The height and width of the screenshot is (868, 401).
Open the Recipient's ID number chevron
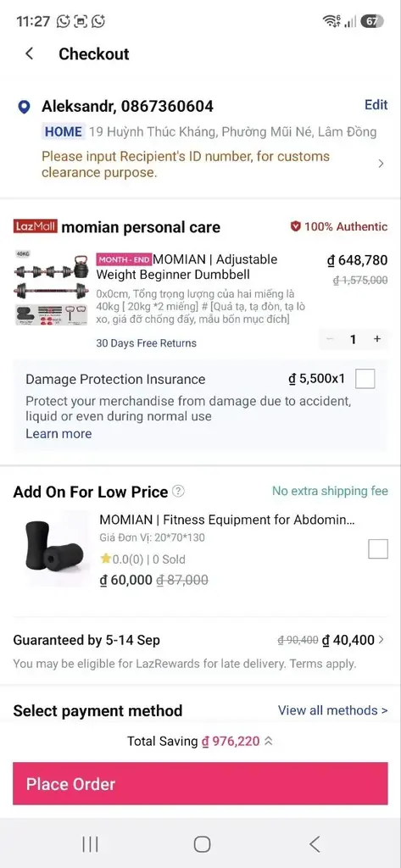(x=381, y=164)
